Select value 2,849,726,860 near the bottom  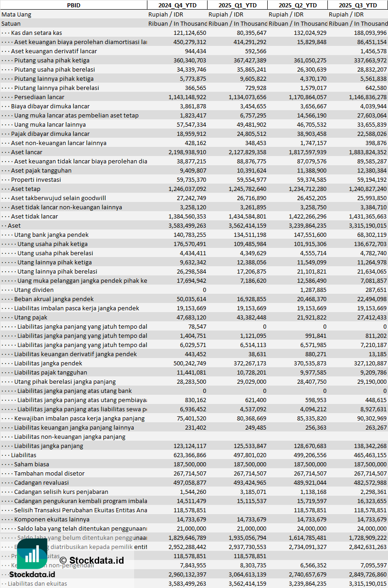pos(368,574)
